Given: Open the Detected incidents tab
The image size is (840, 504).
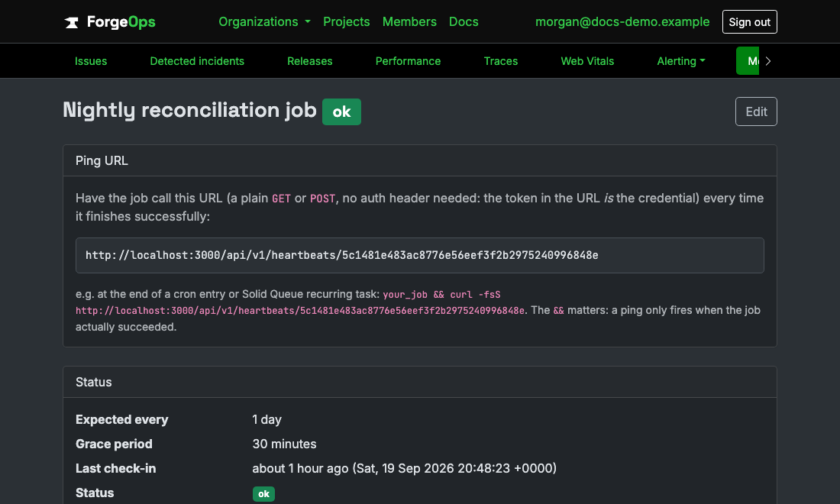Looking at the screenshot, I should pyautogui.click(x=196, y=61).
